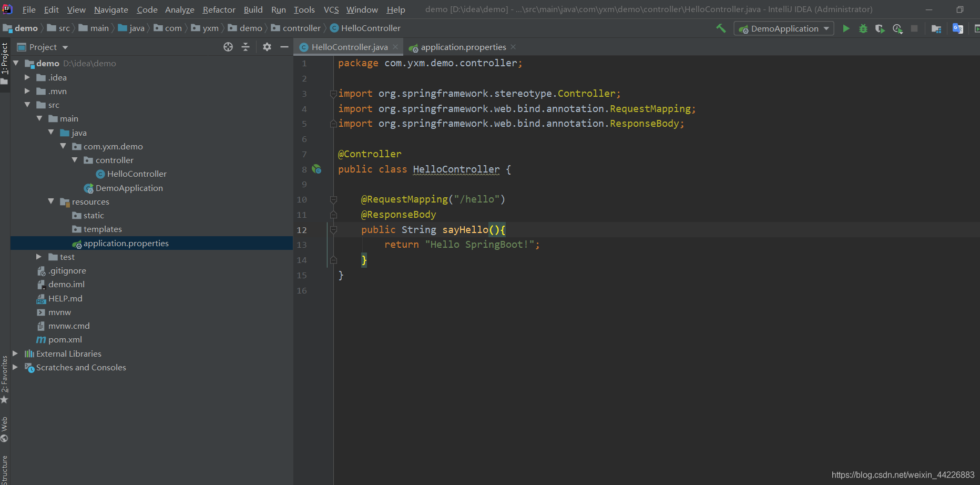Collapse the resources folder arrow
This screenshot has width=980, height=485.
pos(51,201)
